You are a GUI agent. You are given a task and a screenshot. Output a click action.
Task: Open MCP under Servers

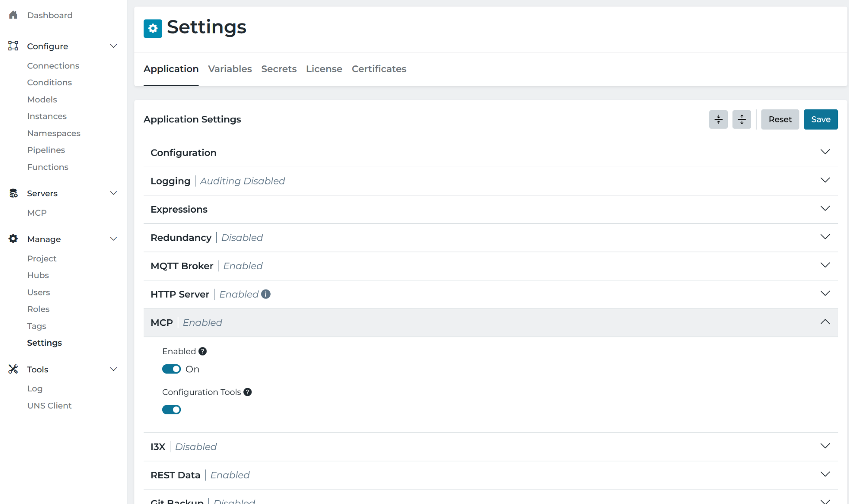click(37, 213)
